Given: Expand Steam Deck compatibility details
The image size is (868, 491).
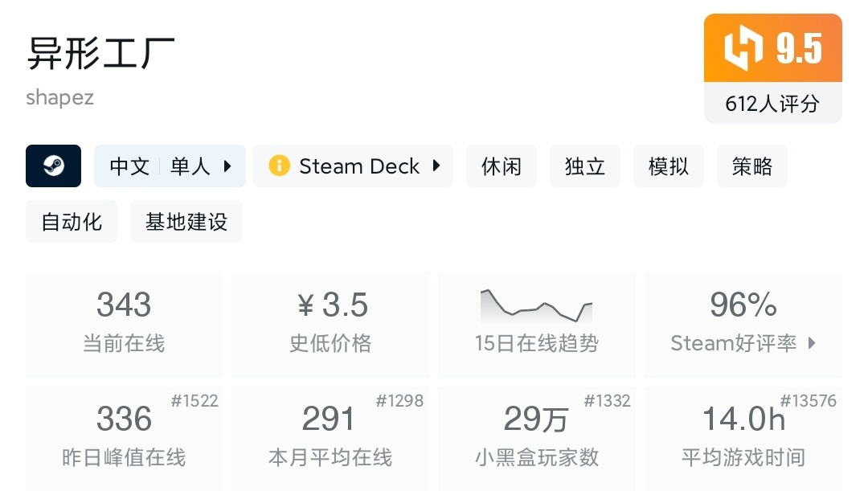Looking at the screenshot, I should (x=436, y=166).
